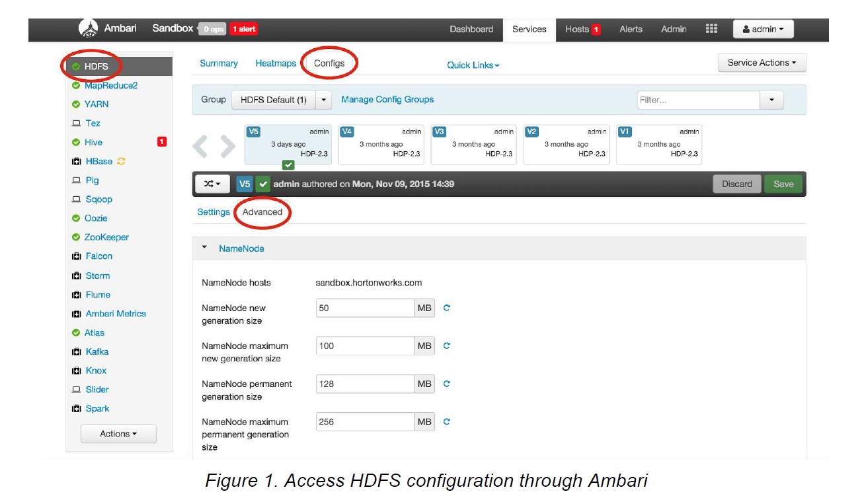The width and height of the screenshot is (866, 504).
Task: Click NameNode permanent generation size field
Action: pos(365,384)
